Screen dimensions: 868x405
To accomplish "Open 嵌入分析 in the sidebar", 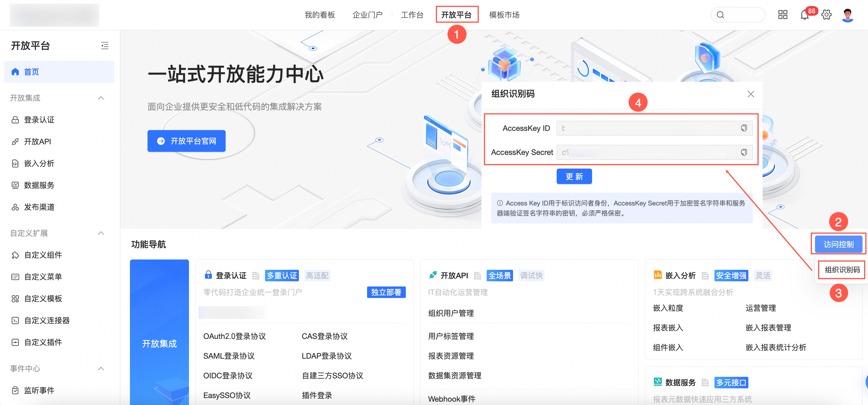I will pyautogui.click(x=39, y=164).
